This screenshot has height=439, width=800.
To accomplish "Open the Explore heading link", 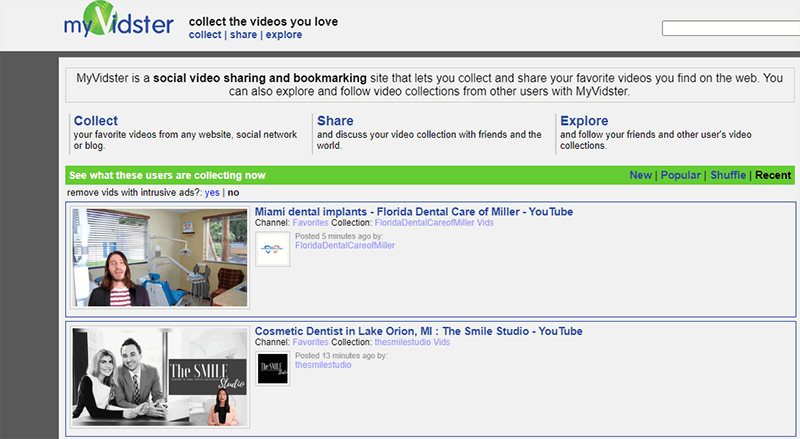I will [x=584, y=121].
